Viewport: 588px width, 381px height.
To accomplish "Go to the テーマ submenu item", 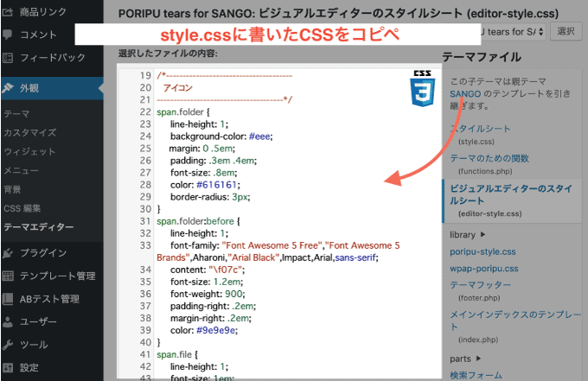I will [x=16, y=113].
